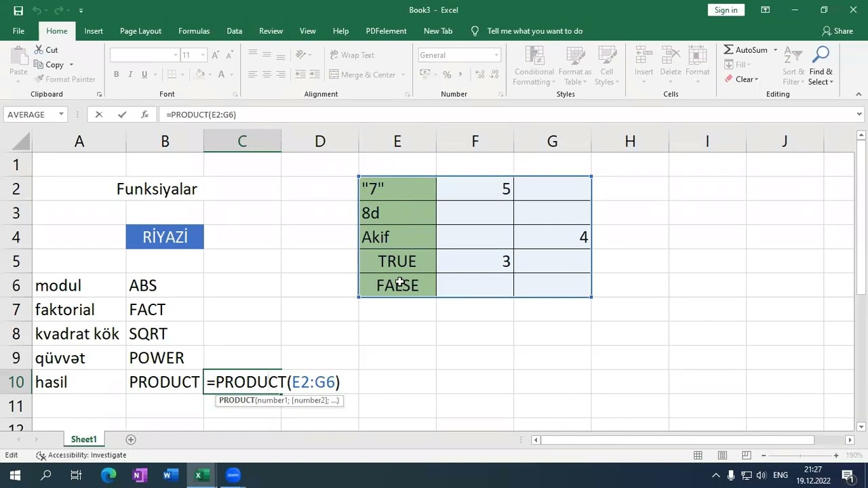
Task: Toggle Bold formatting
Action: click(x=117, y=75)
